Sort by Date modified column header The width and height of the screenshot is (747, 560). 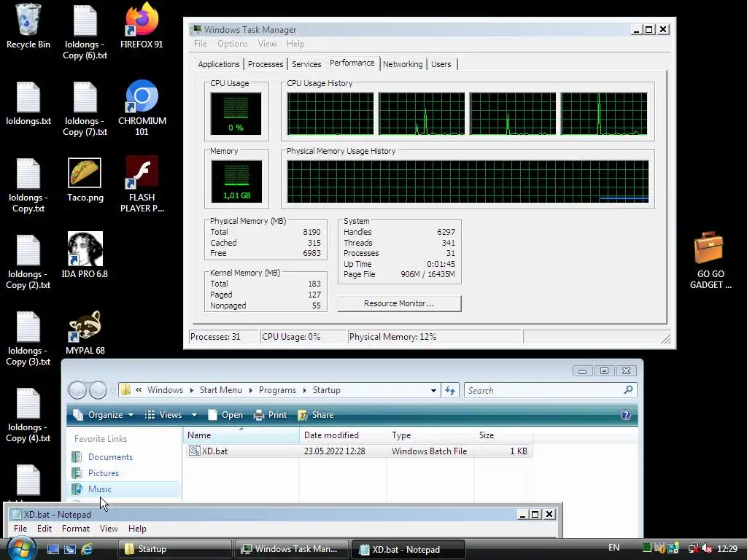[x=343, y=435]
